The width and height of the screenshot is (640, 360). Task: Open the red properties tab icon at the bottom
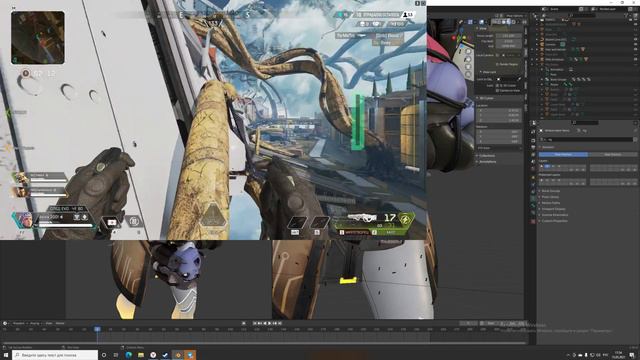click(533, 221)
